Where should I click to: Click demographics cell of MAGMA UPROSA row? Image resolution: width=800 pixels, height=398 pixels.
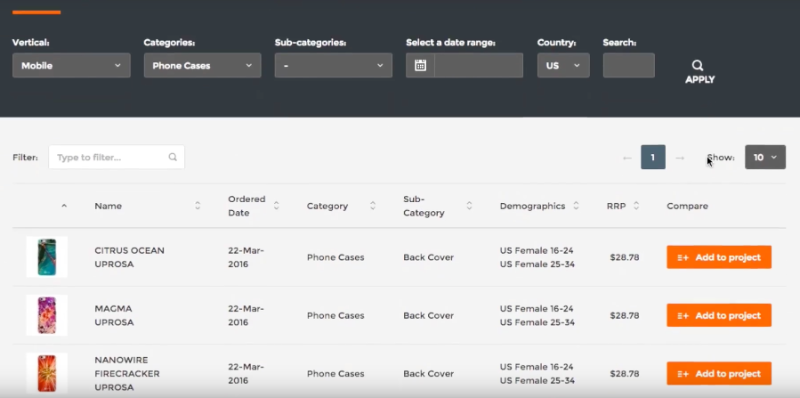[x=537, y=315]
